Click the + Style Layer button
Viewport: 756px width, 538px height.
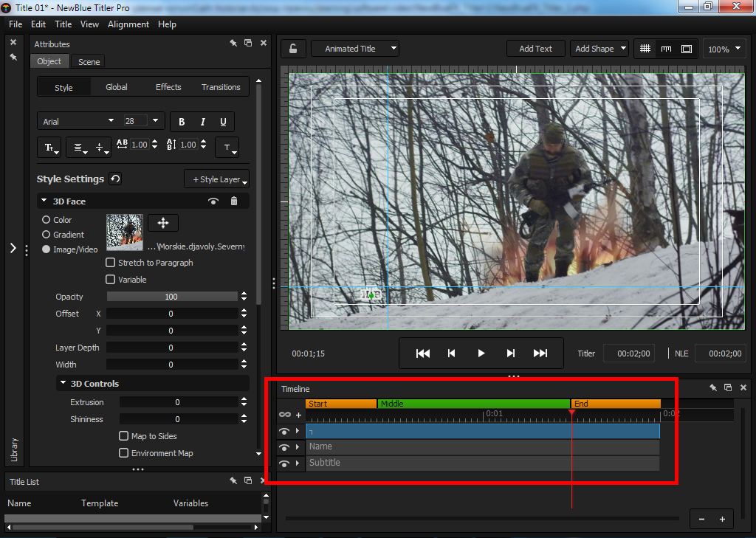216,179
